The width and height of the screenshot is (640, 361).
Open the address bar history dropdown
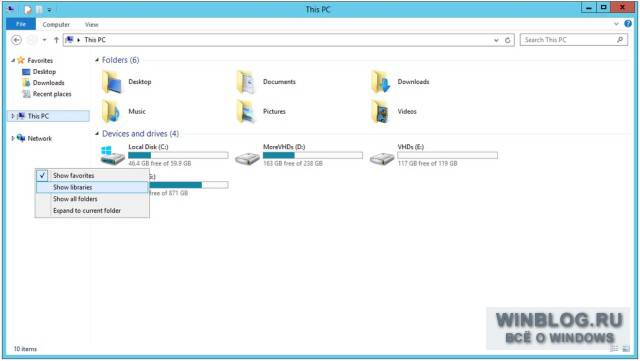[x=496, y=40]
